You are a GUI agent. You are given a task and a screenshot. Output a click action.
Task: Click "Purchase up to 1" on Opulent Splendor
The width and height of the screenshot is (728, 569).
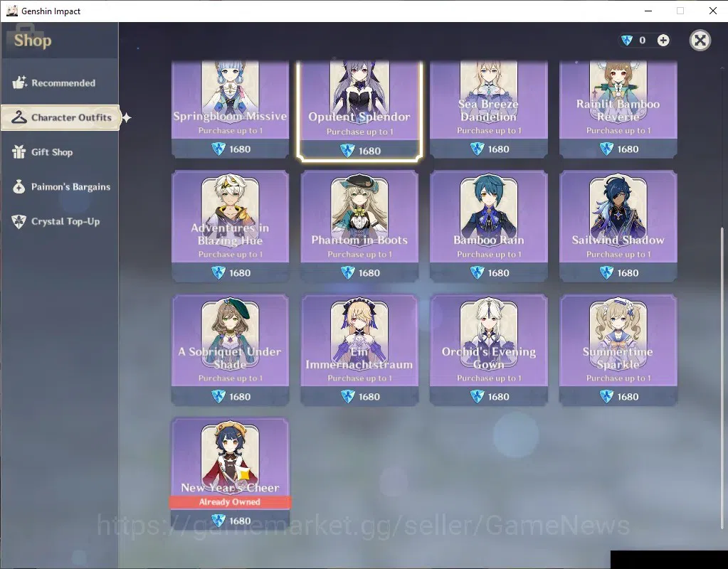click(x=359, y=132)
